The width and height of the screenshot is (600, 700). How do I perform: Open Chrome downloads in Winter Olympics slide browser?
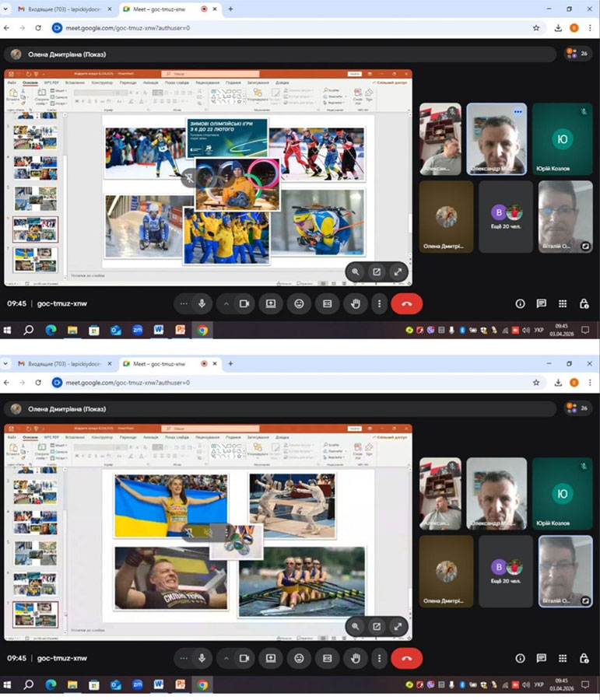click(558, 28)
